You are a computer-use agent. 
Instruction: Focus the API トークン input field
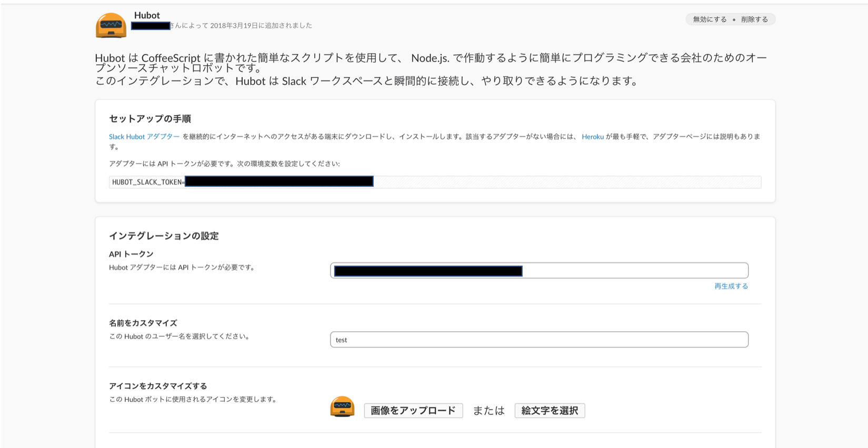pos(539,271)
